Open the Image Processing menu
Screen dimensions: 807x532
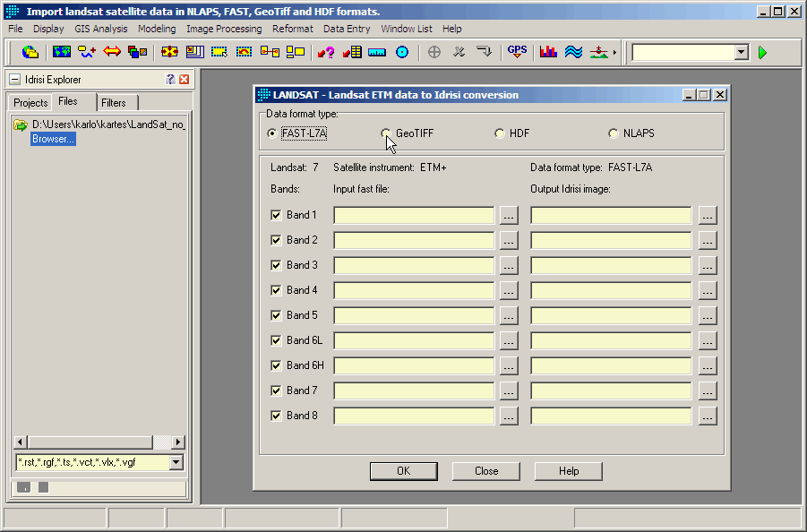pyautogui.click(x=224, y=29)
